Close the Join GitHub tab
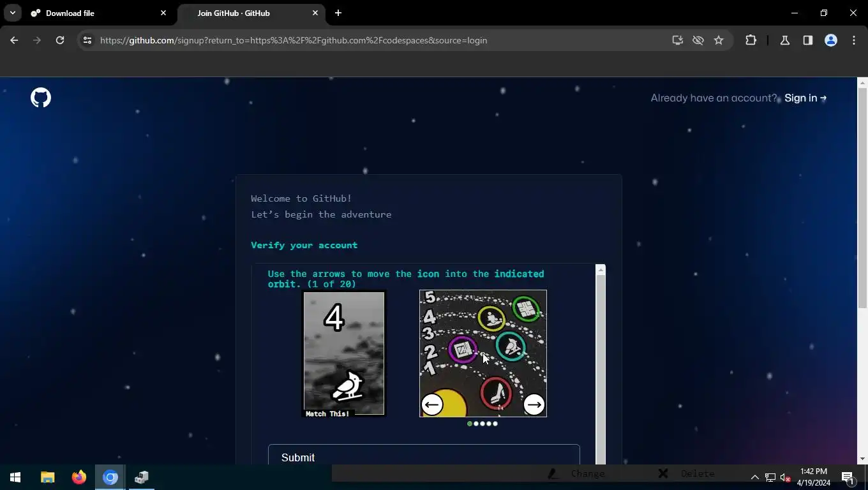The height and width of the screenshot is (490, 868). tap(315, 13)
